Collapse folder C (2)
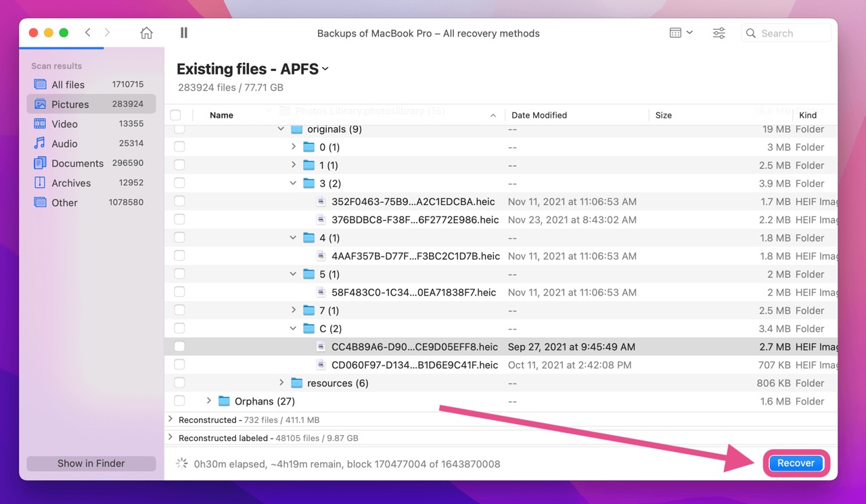This screenshot has width=866, height=504. tap(293, 329)
